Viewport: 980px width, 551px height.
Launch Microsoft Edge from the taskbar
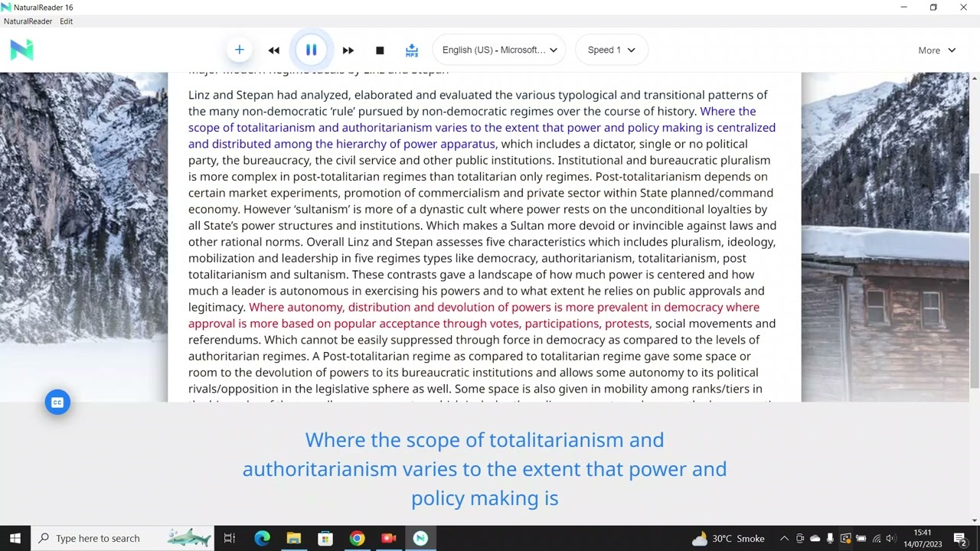tap(262, 538)
